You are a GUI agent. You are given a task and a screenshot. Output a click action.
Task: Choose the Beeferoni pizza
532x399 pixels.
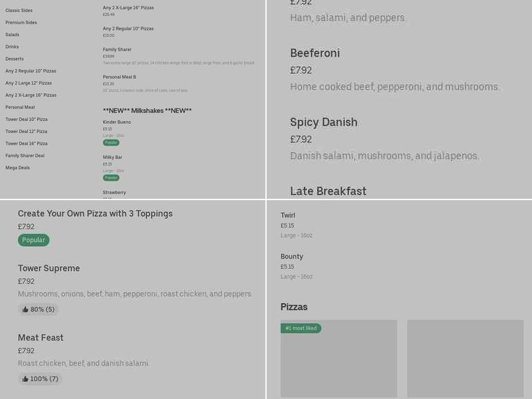click(x=315, y=53)
